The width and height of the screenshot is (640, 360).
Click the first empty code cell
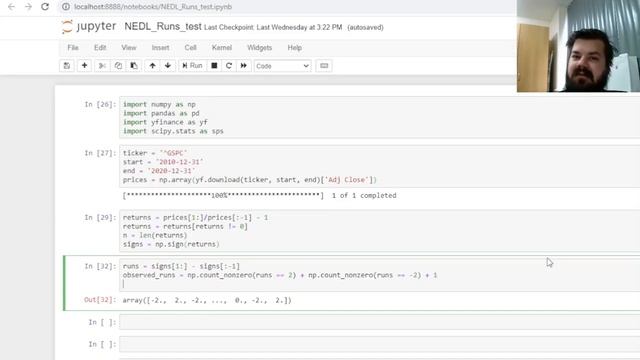tap(380, 322)
